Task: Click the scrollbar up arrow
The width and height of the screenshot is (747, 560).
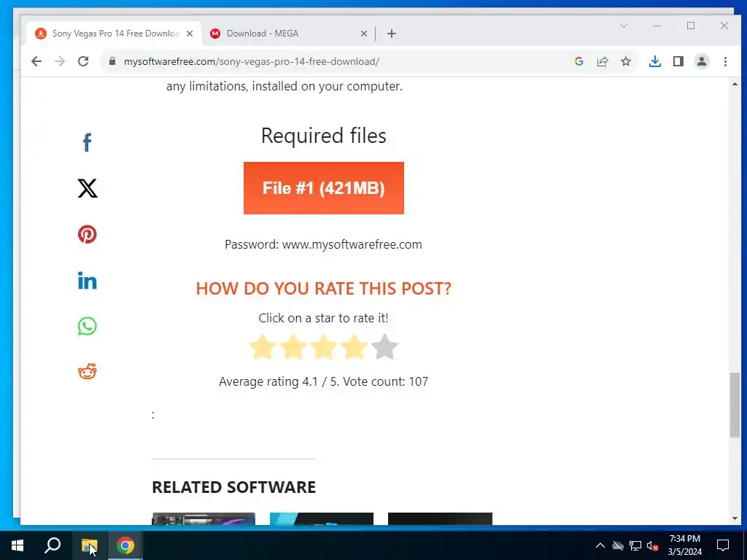Action: [x=735, y=85]
